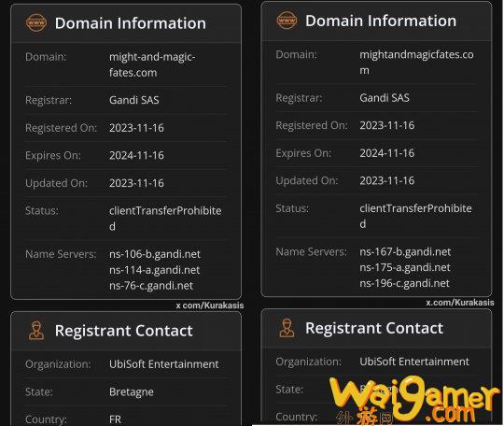This screenshot has width=504, height=426.
Task: Click ns-196-c.gandi.net name server
Action: [404, 283]
